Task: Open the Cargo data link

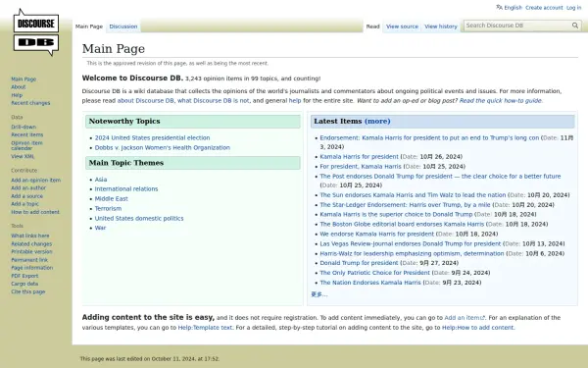Action: tap(24, 284)
